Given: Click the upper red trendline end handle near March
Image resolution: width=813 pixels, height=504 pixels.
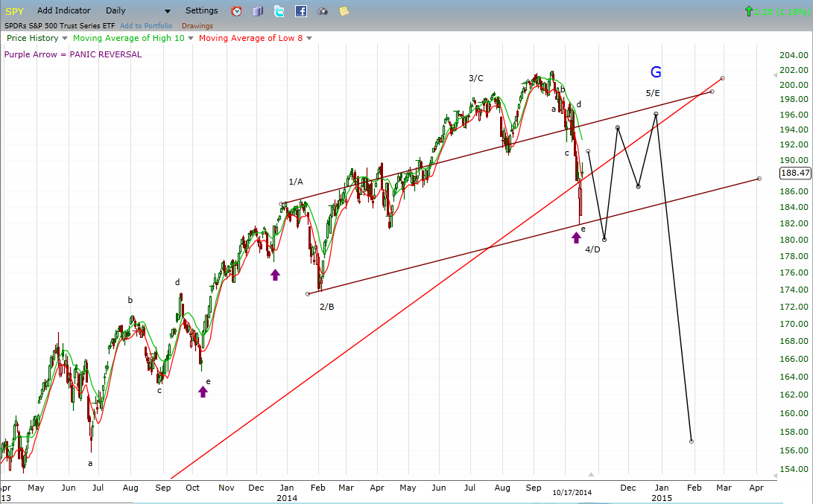Looking at the screenshot, I should 722,78.
